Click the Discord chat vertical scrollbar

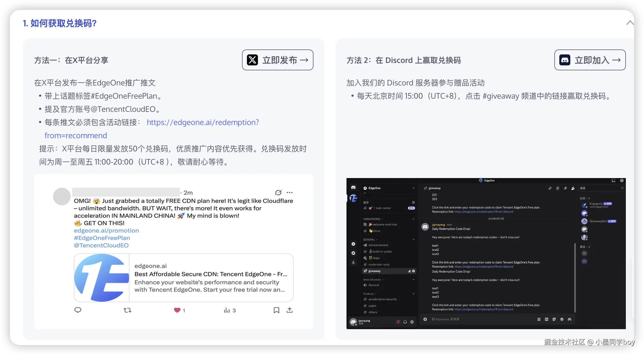click(575, 278)
